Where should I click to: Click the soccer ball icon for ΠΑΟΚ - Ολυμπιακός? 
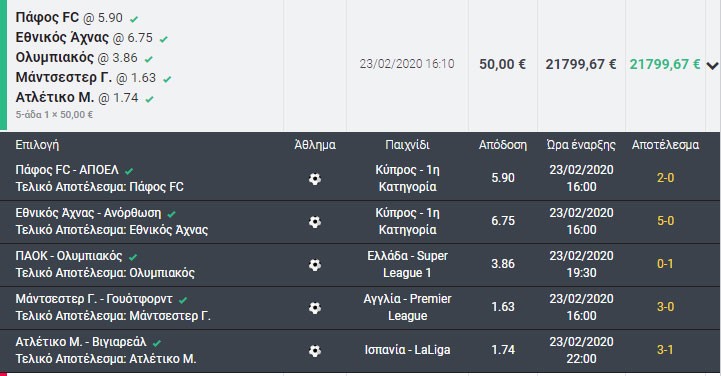coord(315,265)
